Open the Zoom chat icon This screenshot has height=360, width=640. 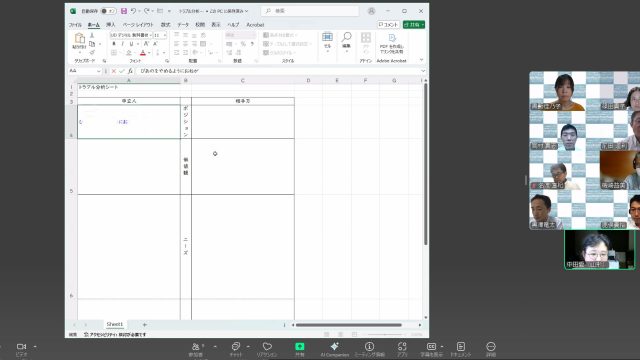[236, 347]
